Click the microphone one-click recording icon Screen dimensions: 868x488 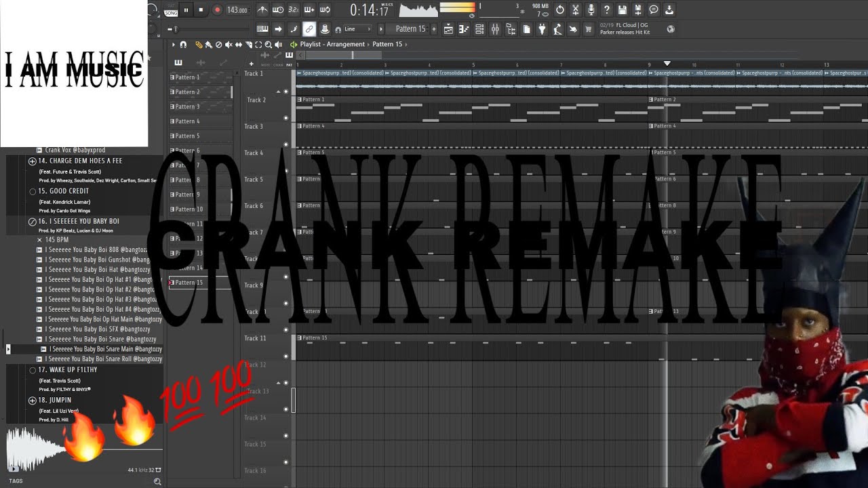click(x=591, y=9)
